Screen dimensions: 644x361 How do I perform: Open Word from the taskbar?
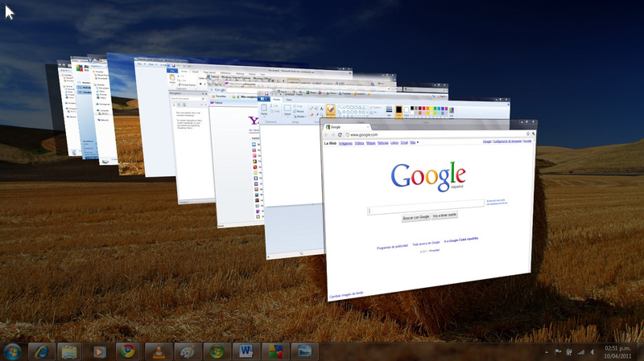coord(246,351)
